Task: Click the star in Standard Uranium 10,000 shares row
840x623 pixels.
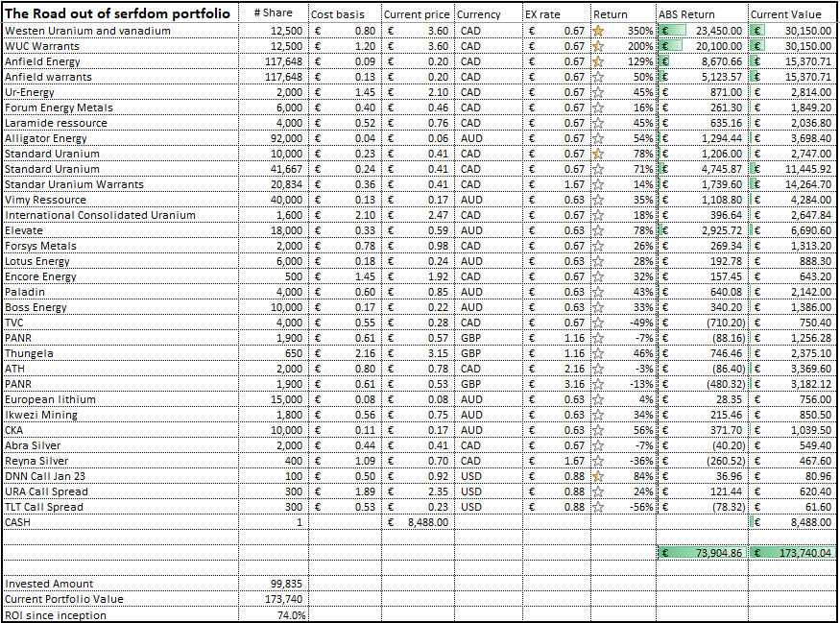Action: tap(598, 155)
